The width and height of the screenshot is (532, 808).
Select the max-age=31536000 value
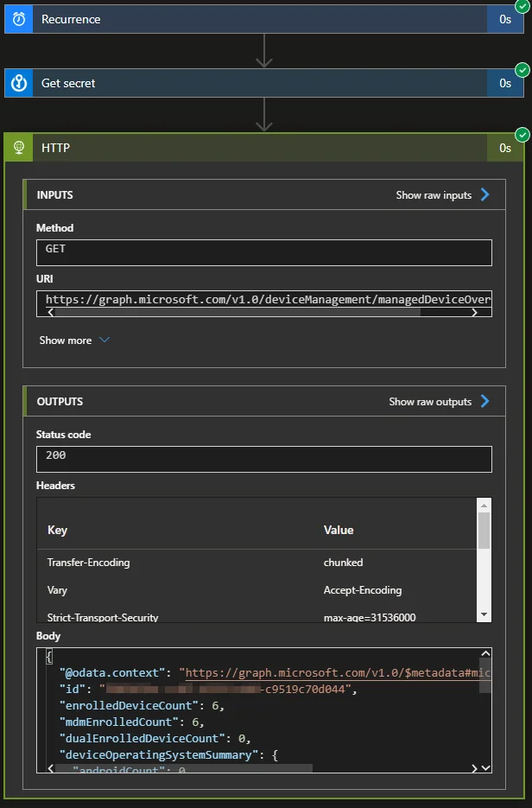click(x=370, y=617)
